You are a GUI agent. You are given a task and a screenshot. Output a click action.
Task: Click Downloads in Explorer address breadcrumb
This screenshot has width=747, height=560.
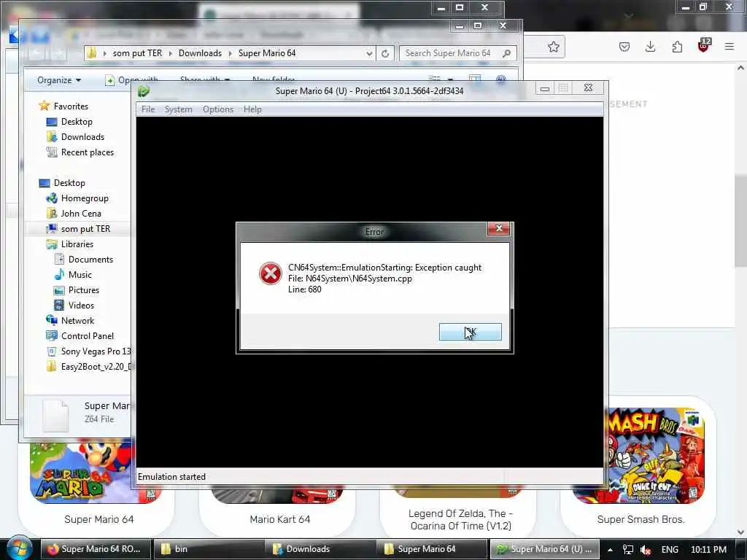(x=200, y=53)
